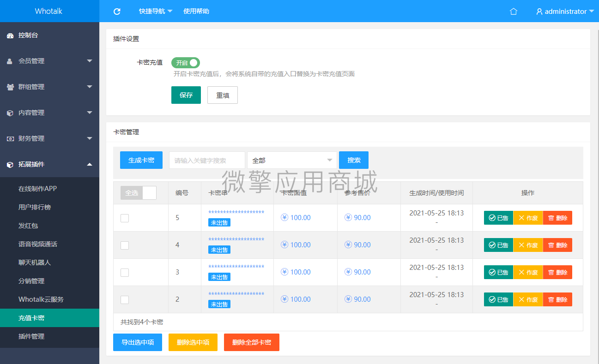Click 作废 for card number 3
599x364 pixels.
(x=528, y=272)
